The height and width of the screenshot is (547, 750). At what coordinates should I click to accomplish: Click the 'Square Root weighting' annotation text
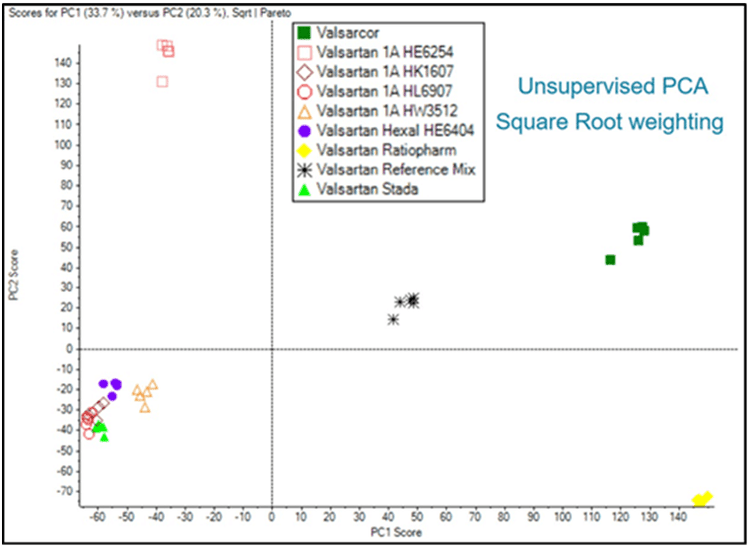[609, 122]
